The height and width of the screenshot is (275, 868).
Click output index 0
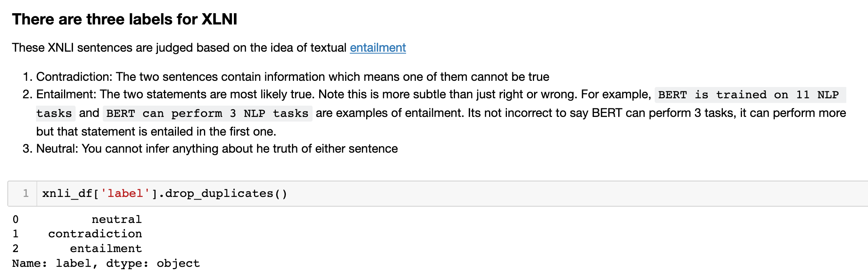pyautogui.click(x=16, y=219)
